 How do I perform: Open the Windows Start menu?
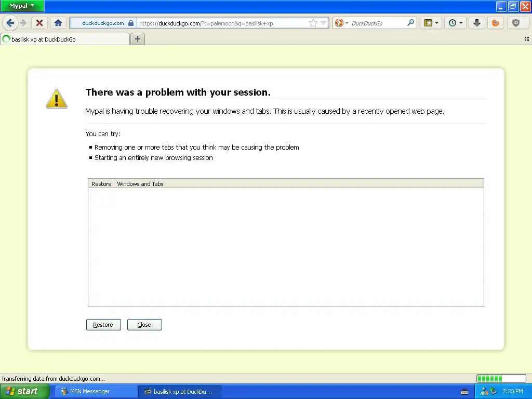coord(25,391)
